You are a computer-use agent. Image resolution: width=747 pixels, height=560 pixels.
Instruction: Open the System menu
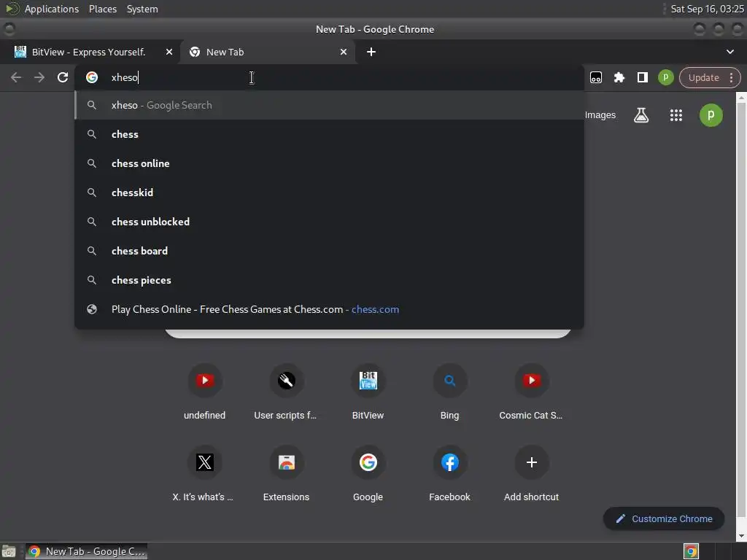(x=142, y=9)
